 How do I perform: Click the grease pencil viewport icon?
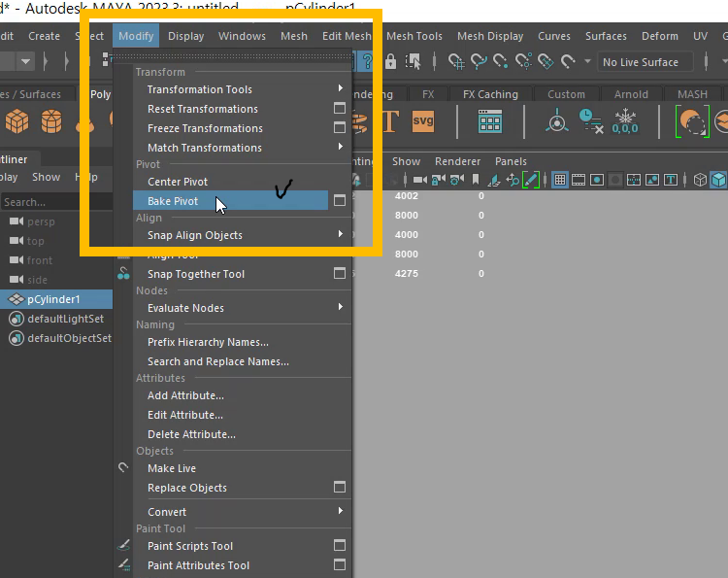coord(531,180)
